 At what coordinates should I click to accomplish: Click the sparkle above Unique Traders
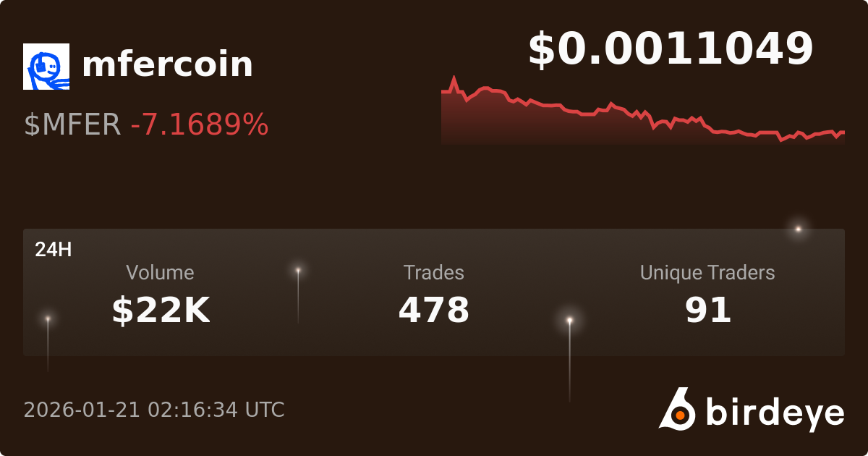799,229
